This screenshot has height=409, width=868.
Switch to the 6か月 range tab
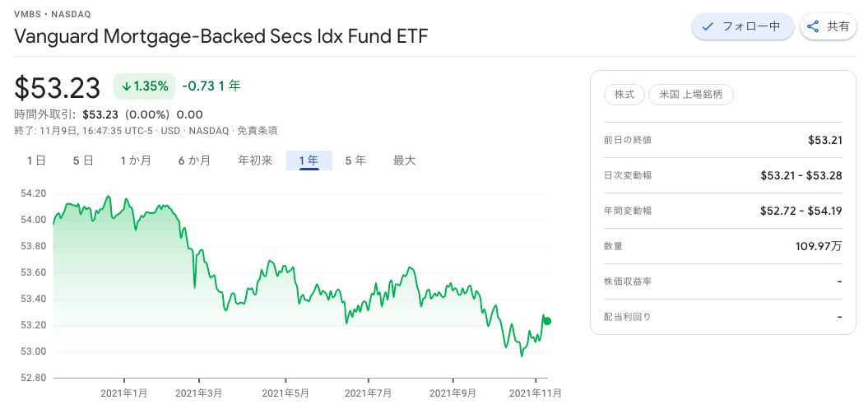tap(194, 161)
